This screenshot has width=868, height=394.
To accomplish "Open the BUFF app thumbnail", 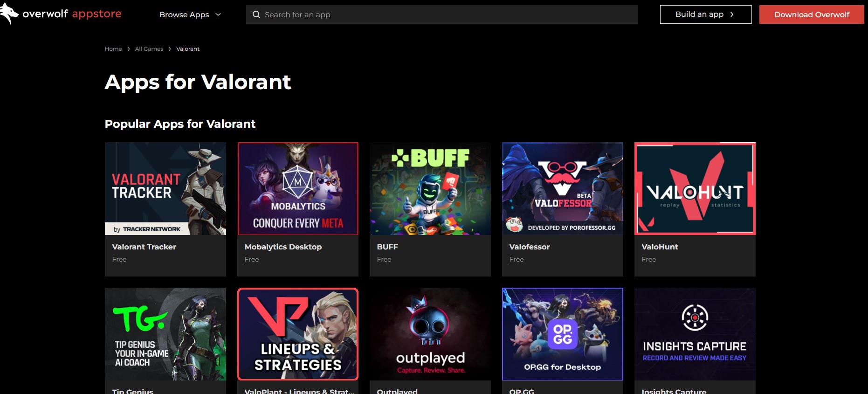I will pos(430,188).
